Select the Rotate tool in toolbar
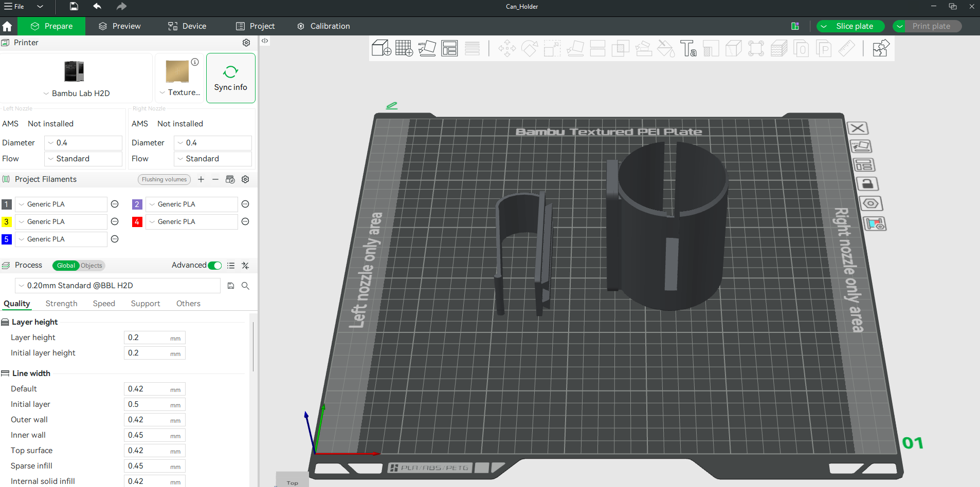The width and height of the screenshot is (980, 487). click(x=530, y=48)
